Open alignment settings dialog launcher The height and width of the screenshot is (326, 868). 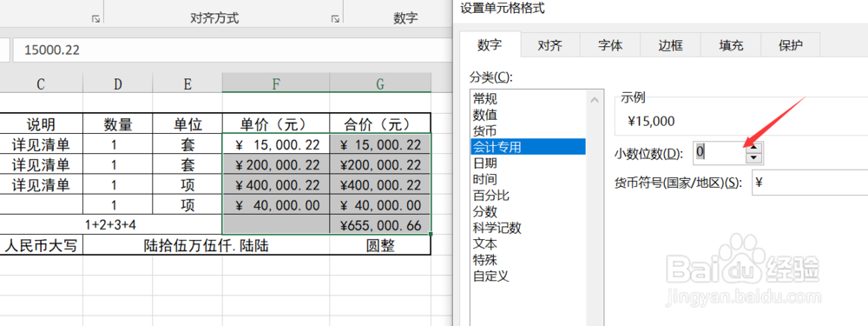335,19
